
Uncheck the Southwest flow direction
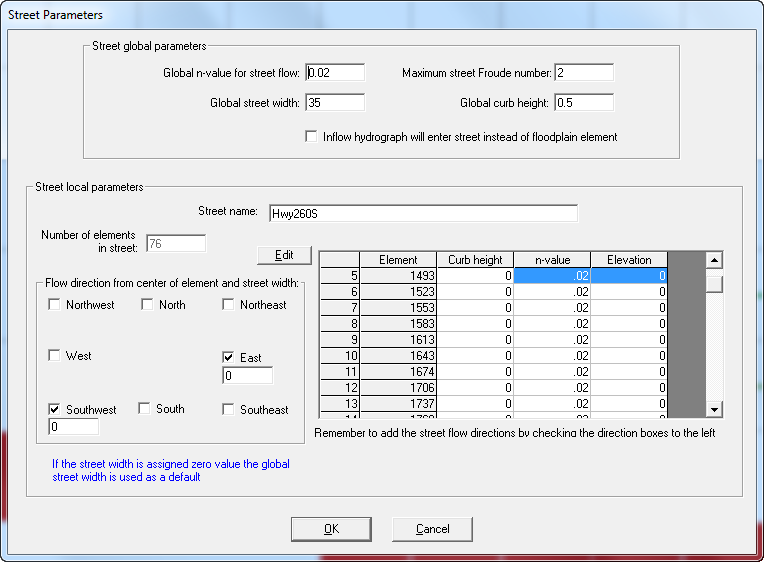point(55,409)
